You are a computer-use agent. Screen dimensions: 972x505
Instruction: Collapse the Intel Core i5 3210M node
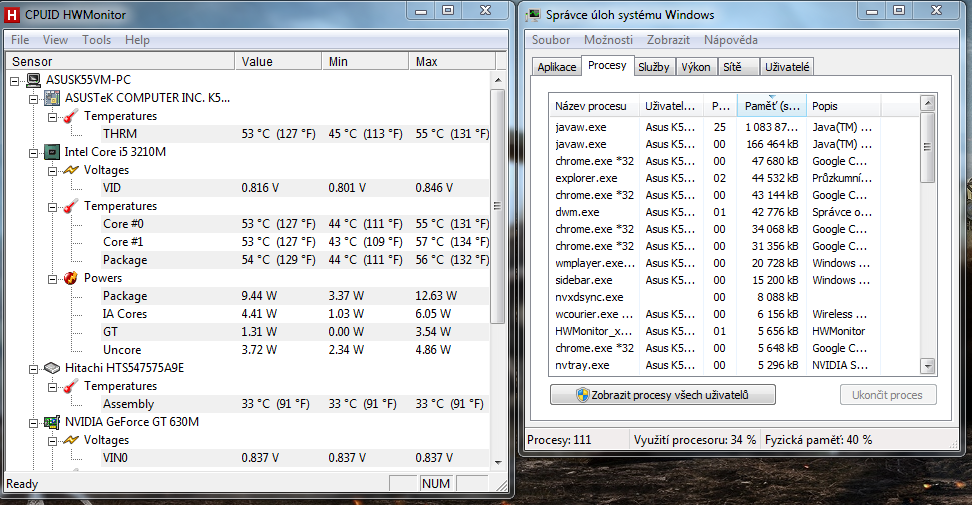coord(33,152)
